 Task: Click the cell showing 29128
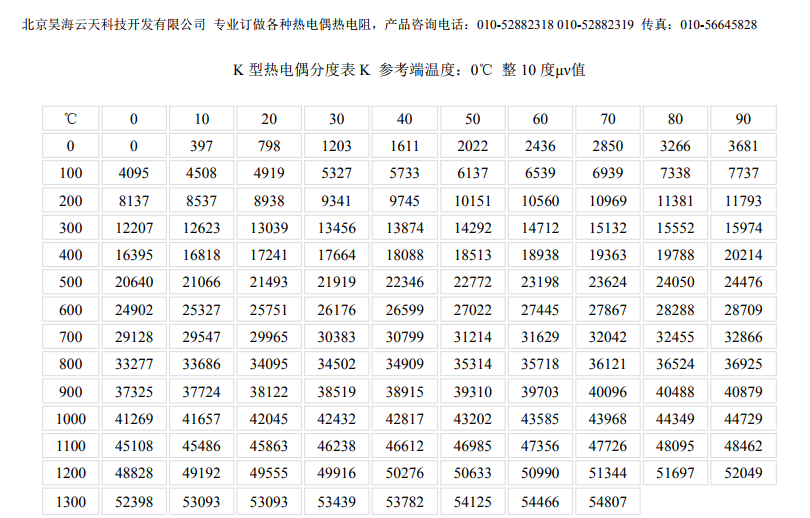134,337
